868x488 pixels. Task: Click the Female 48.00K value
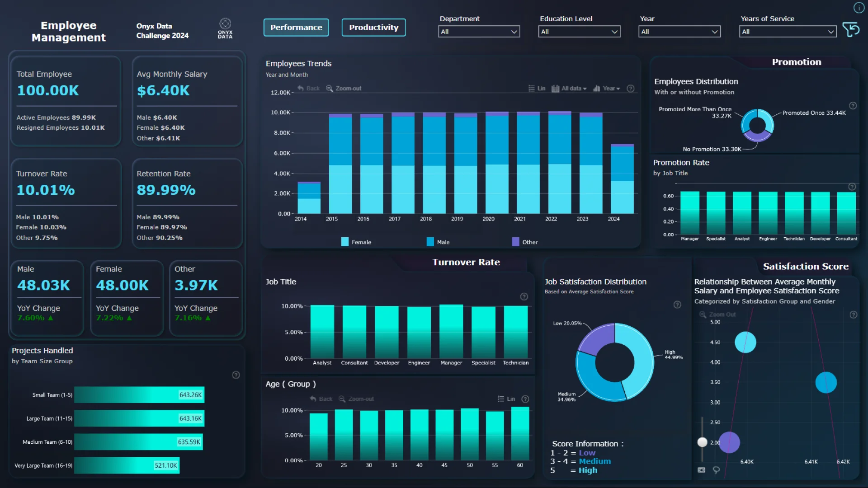(122, 285)
